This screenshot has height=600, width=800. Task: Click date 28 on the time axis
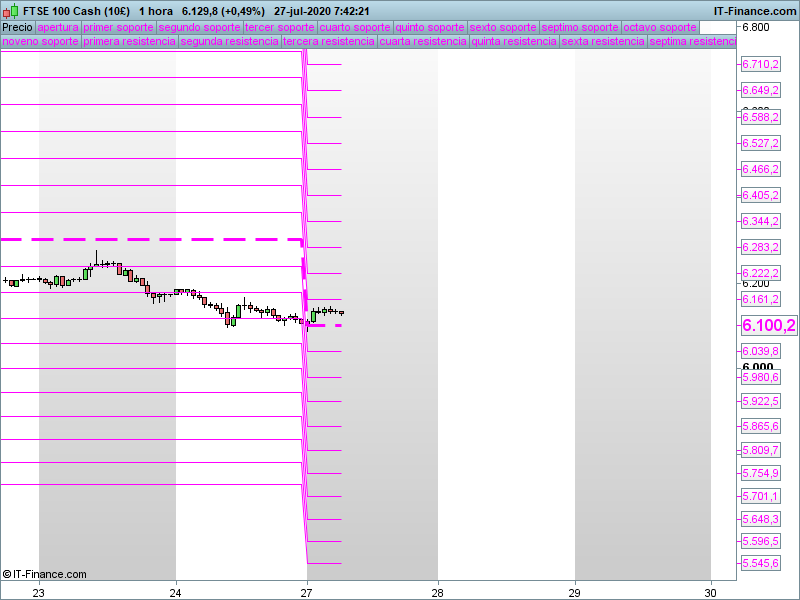coord(437,593)
